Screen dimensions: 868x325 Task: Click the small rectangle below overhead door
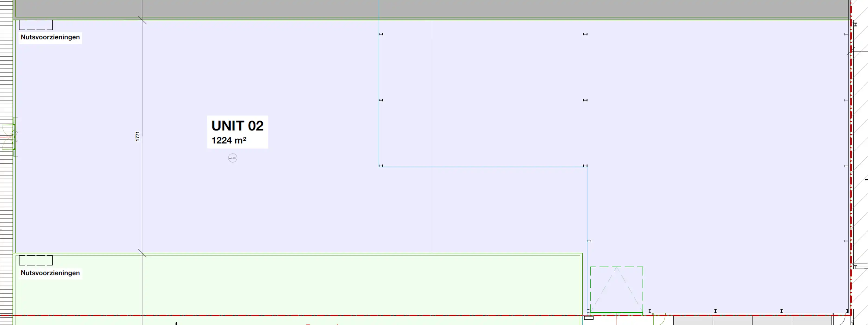pos(589,318)
